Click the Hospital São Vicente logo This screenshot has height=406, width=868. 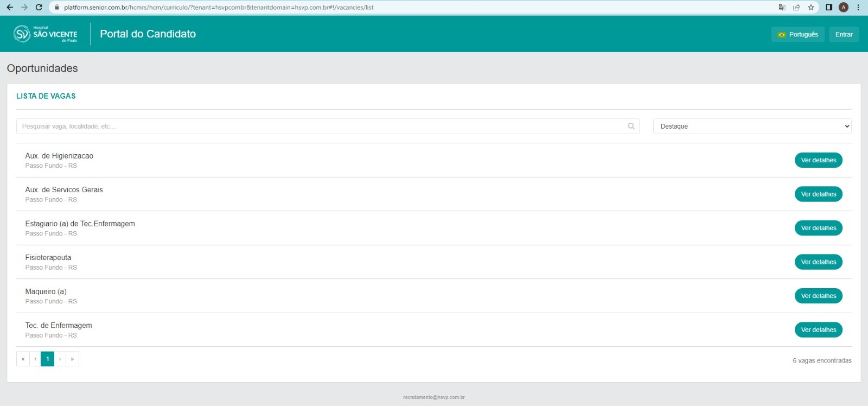[x=46, y=34]
